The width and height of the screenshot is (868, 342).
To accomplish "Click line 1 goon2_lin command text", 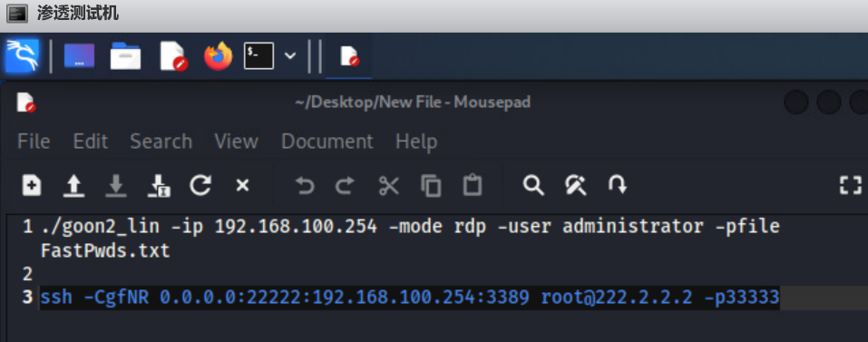I will [x=410, y=227].
